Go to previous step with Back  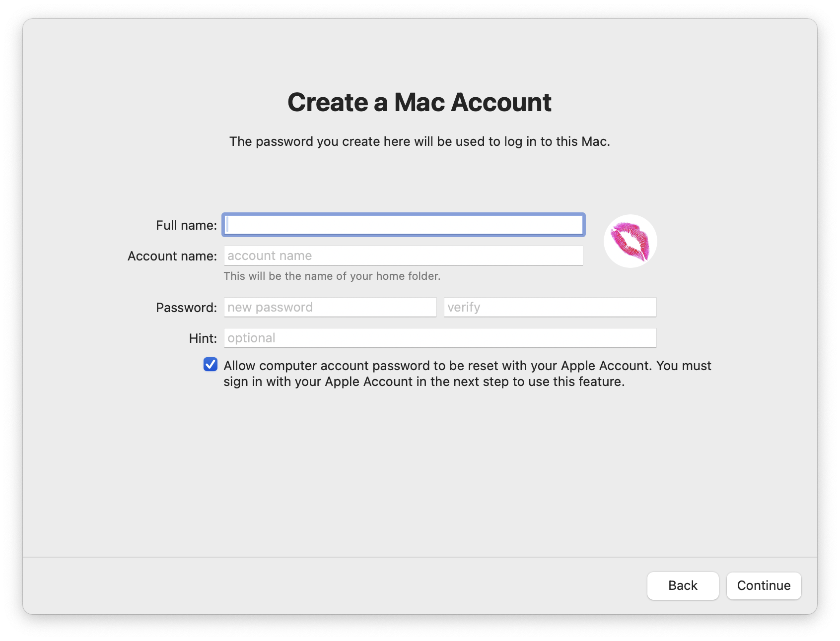pyautogui.click(x=683, y=585)
